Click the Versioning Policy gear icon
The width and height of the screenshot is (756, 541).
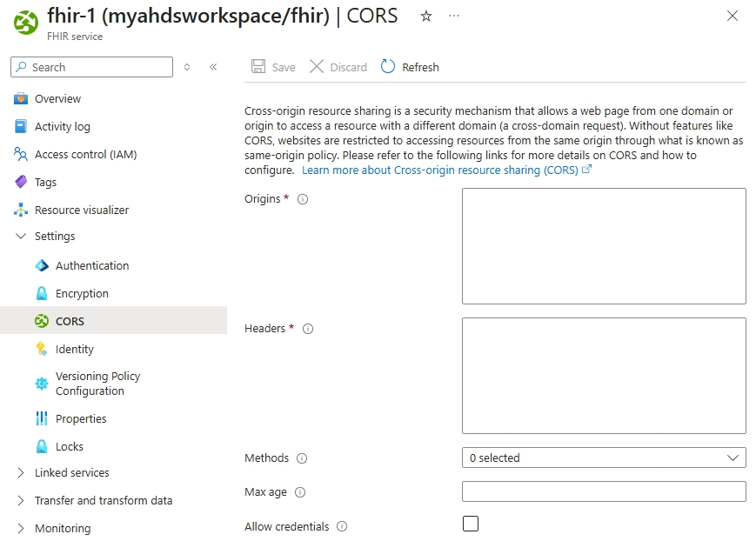click(x=42, y=384)
